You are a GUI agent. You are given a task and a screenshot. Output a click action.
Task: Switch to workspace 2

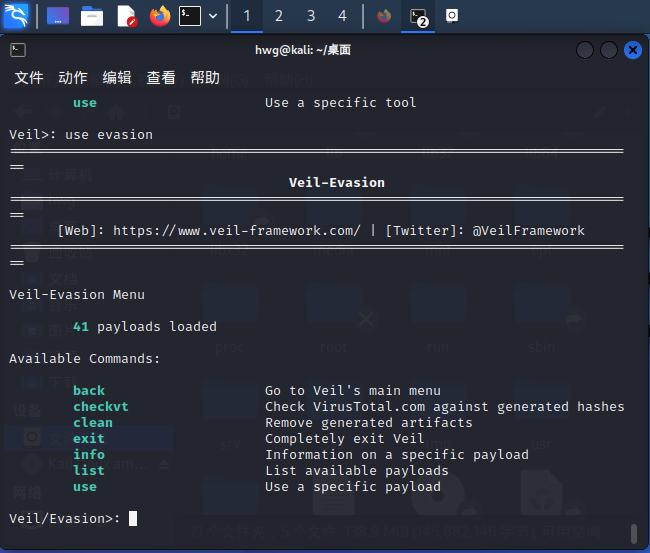(279, 16)
